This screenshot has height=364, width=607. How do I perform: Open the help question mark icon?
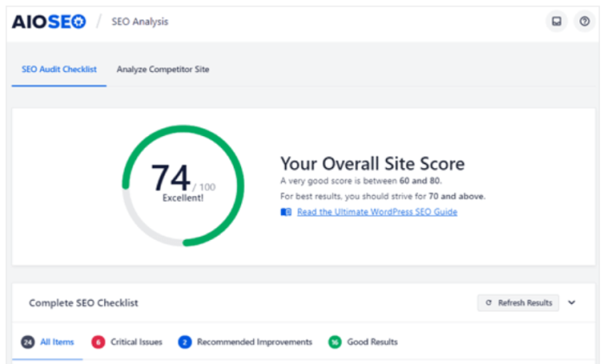click(584, 22)
